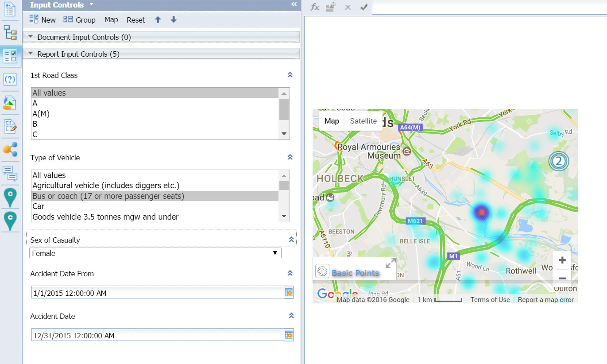Click New input control button

tap(43, 20)
